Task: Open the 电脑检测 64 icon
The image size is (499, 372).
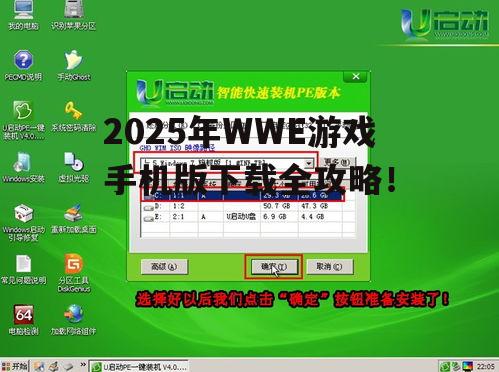Action: (x=23, y=320)
